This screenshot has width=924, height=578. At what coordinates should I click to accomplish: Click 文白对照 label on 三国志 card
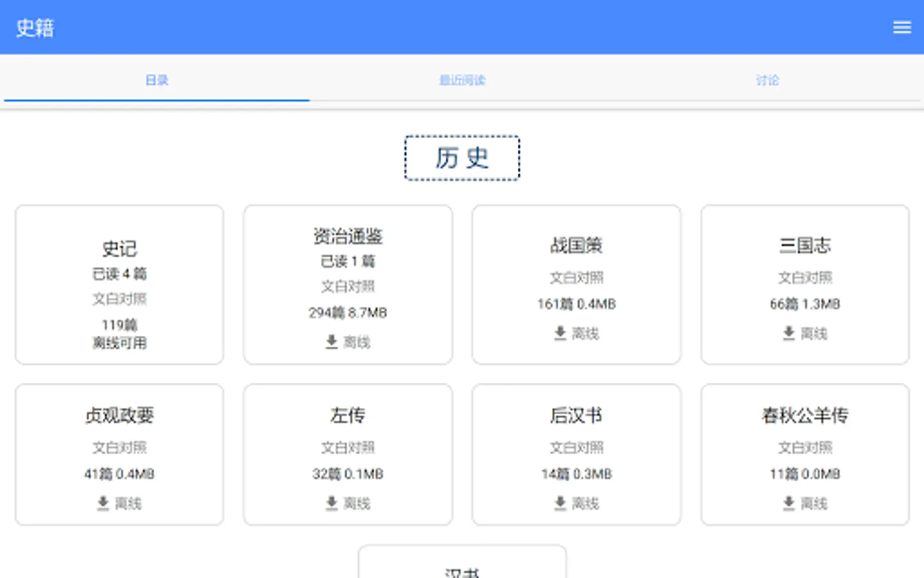(805, 277)
